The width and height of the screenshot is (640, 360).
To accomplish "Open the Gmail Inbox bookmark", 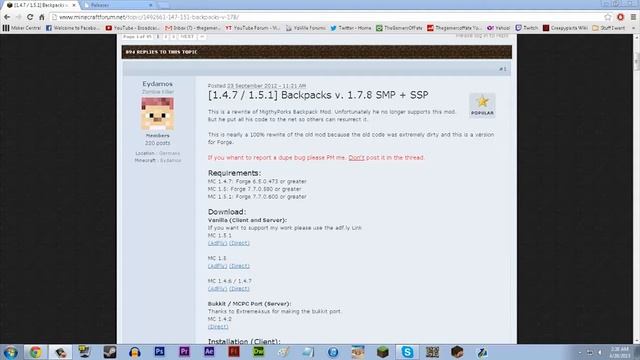I will pyautogui.click(x=193, y=28).
